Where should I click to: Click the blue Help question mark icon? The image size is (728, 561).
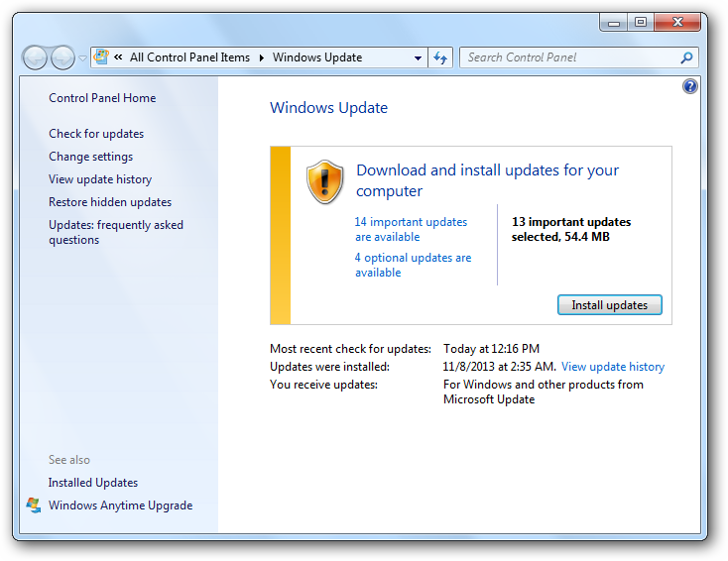coord(690,87)
